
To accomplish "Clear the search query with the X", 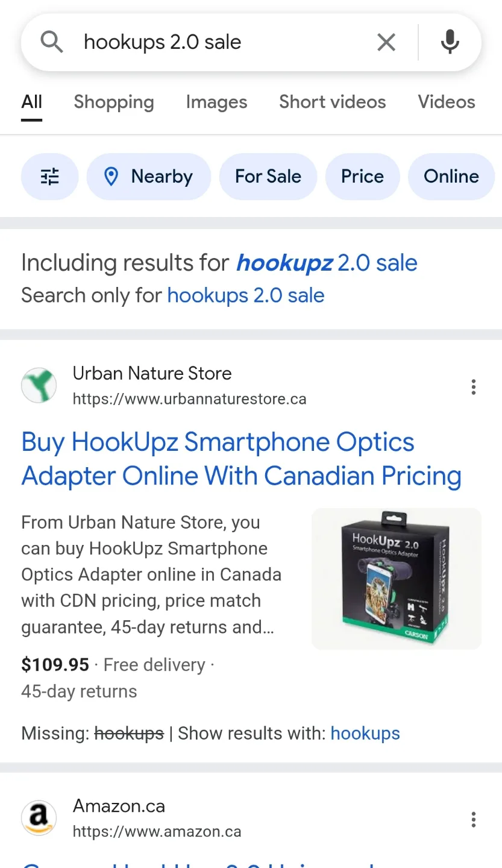I will click(x=386, y=42).
